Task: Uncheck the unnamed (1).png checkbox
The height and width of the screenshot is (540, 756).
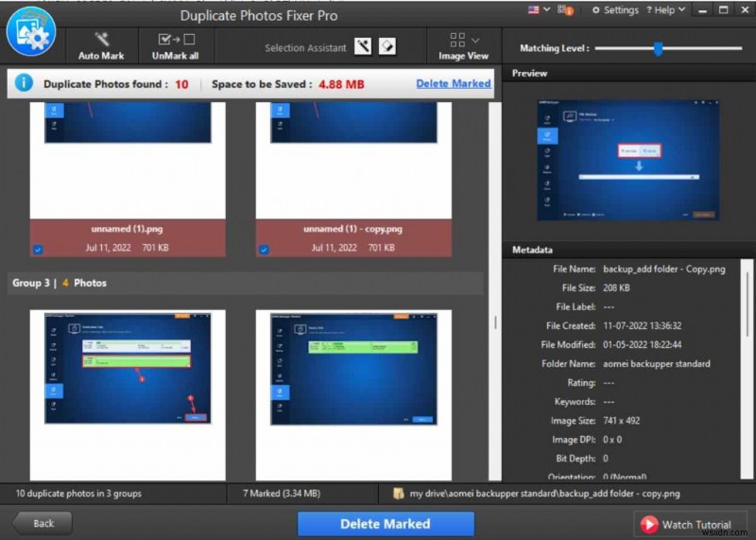Action: pyautogui.click(x=38, y=250)
